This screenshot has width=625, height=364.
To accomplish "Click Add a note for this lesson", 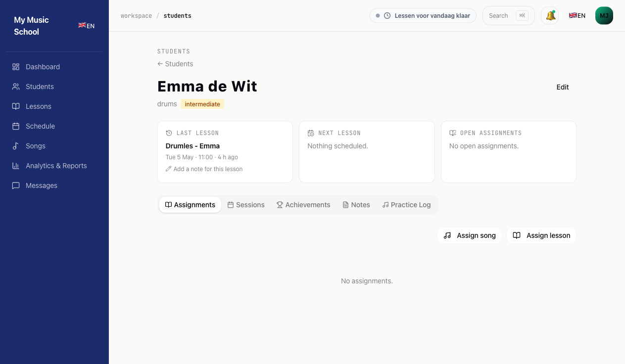I will pos(204,169).
